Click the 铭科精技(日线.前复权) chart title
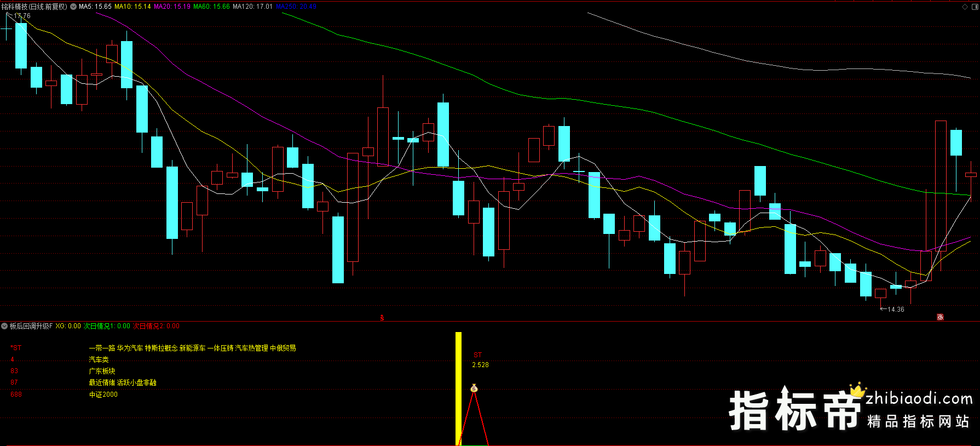Viewport: 980px width, 446px height. point(34,7)
